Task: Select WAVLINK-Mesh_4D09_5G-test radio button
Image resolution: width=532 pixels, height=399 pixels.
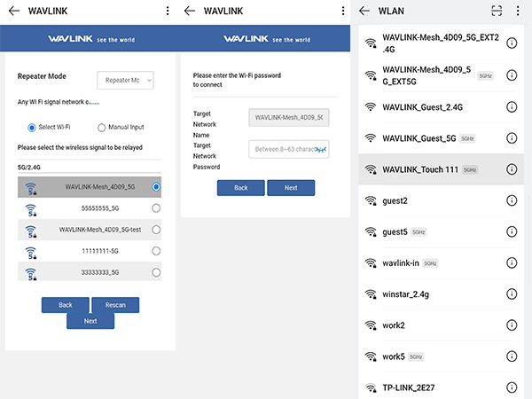Action: click(x=156, y=230)
